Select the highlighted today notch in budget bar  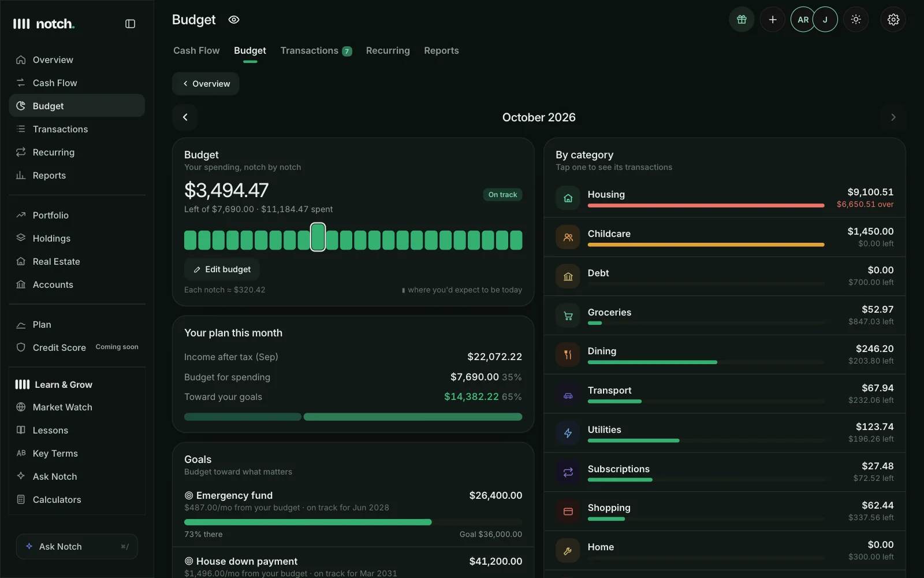coord(318,237)
